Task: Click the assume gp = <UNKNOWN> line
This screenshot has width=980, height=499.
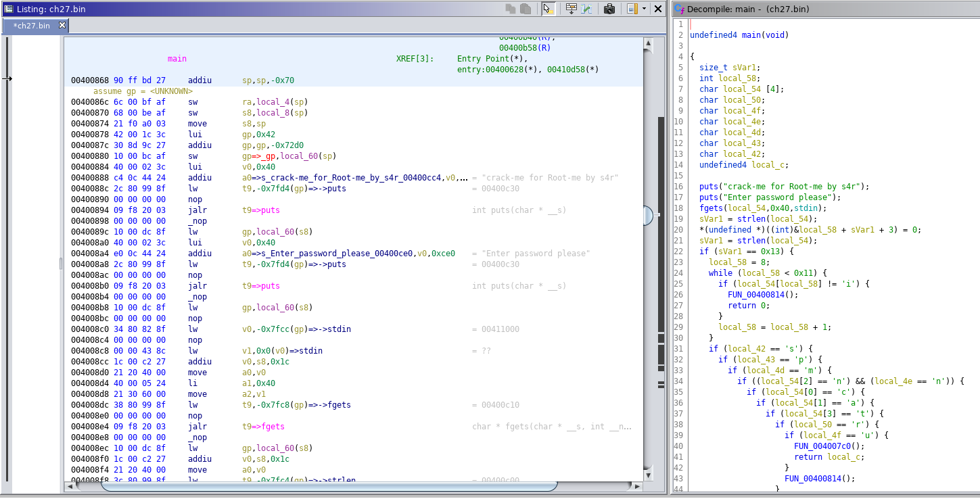Action: (x=143, y=91)
